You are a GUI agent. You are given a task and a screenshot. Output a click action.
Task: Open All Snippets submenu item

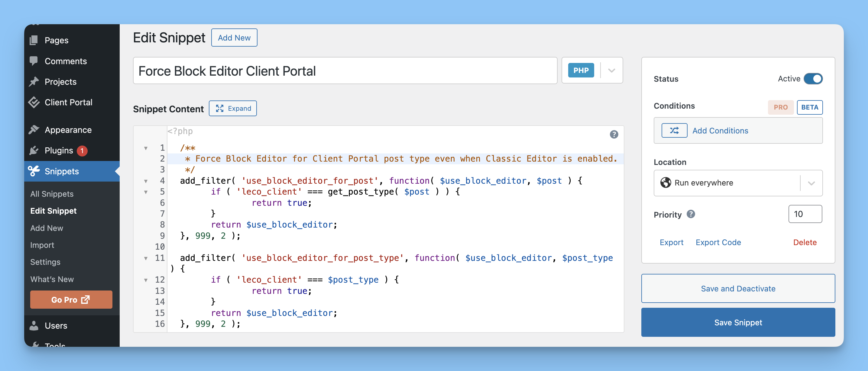click(x=52, y=194)
